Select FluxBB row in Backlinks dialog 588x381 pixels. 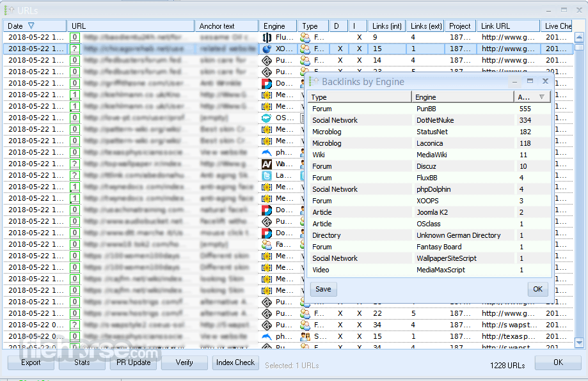point(429,178)
